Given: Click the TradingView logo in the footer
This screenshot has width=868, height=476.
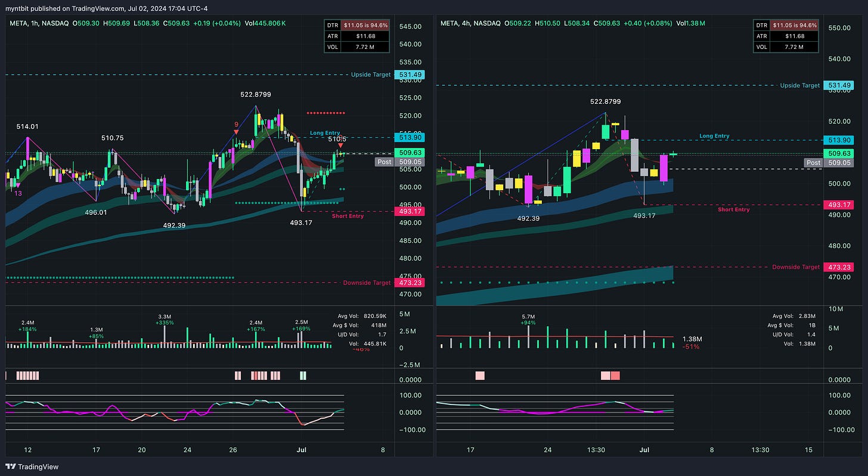Looking at the screenshot, I should [32, 466].
